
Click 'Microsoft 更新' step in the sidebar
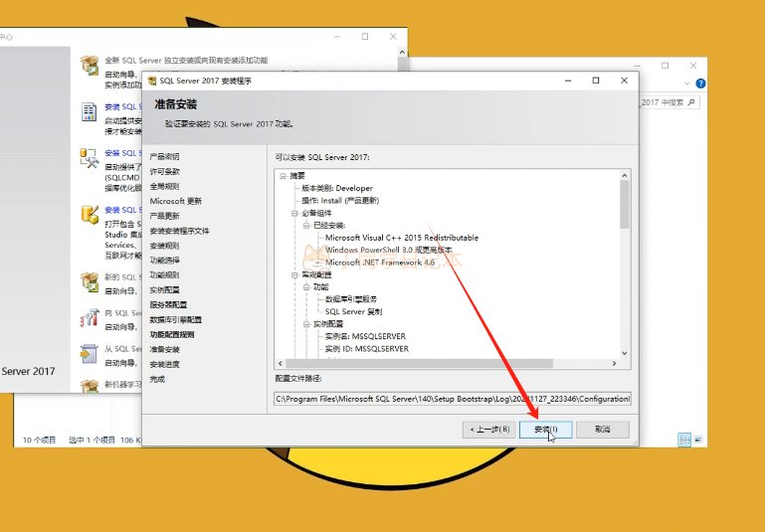176,201
